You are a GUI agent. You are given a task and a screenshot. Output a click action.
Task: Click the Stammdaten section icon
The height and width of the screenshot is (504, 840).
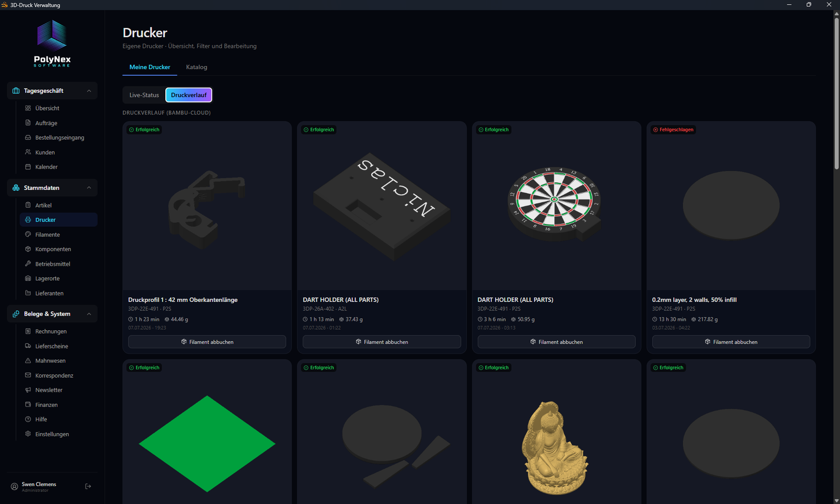click(x=16, y=188)
